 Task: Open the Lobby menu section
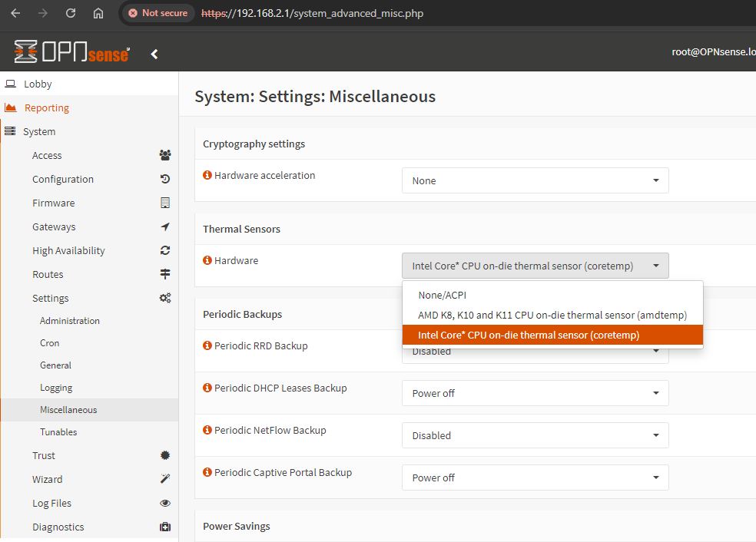[x=38, y=84]
